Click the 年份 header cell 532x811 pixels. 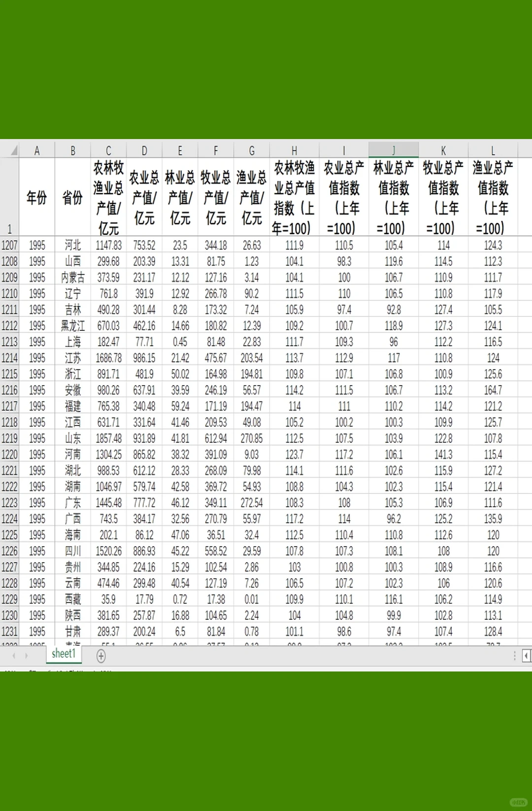tap(37, 197)
